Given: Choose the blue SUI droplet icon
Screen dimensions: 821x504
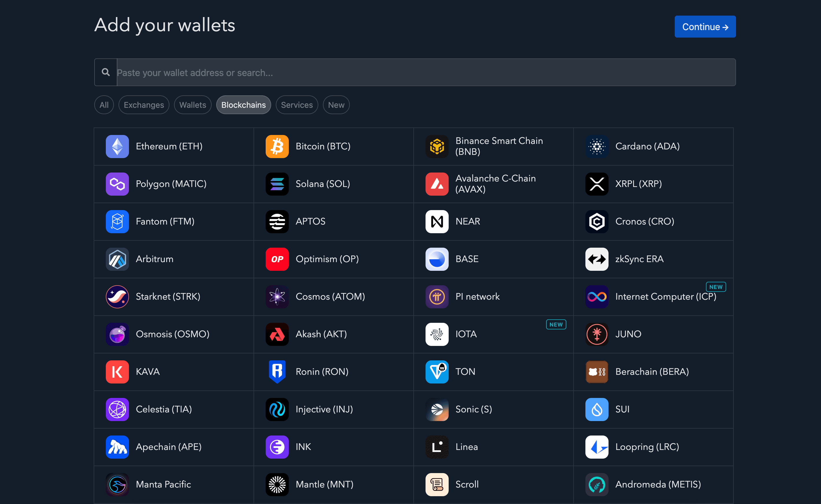Looking at the screenshot, I should [596, 409].
